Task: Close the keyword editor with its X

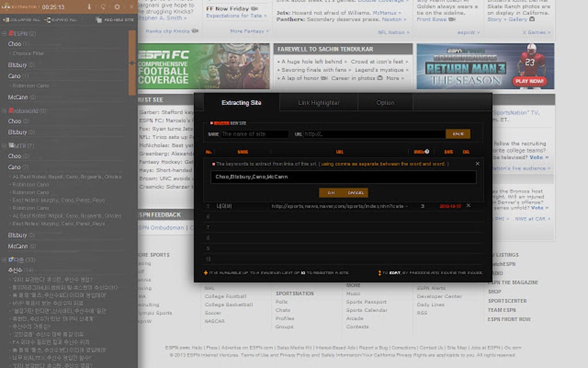Action: pos(477,163)
